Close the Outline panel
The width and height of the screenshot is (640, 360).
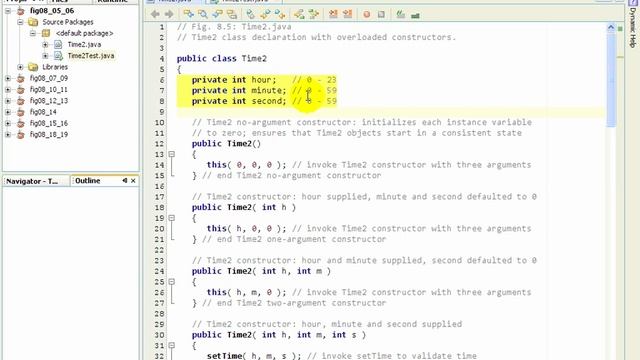[133, 180]
